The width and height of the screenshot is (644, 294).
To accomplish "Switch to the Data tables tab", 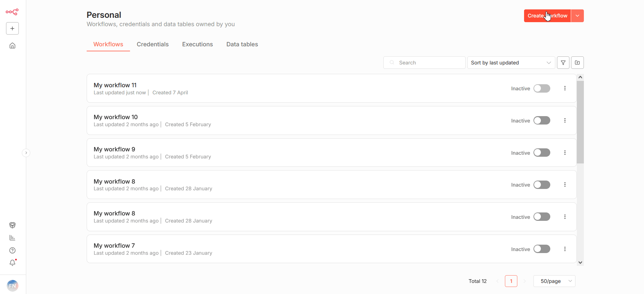I will [x=242, y=44].
